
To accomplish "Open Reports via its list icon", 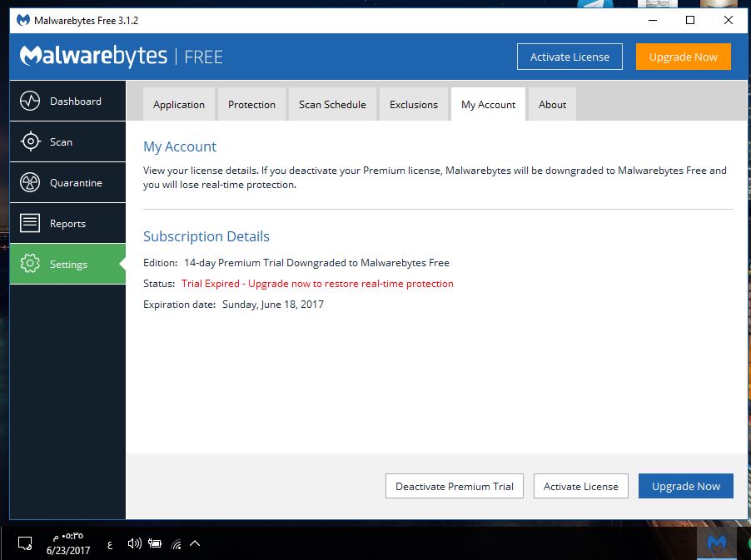I will coord(30,223).
